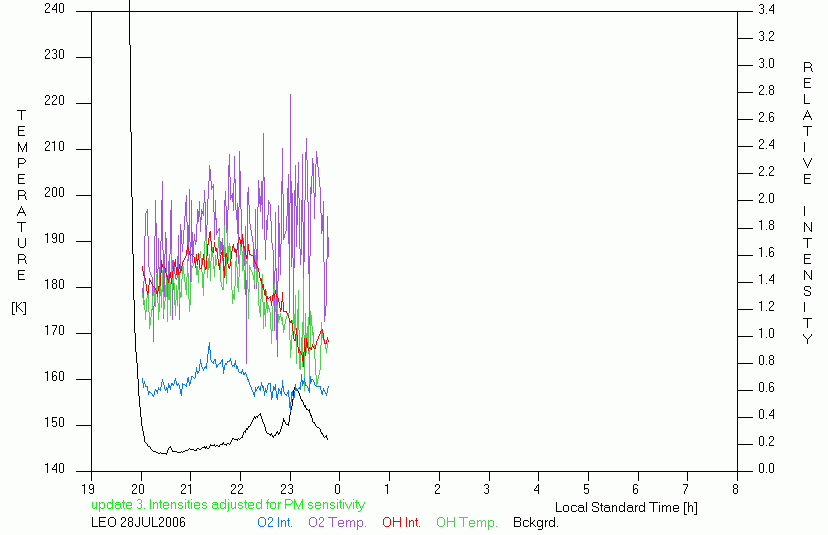
Task: Click the 2.6 intensity tick label
Action: [766, 117]
